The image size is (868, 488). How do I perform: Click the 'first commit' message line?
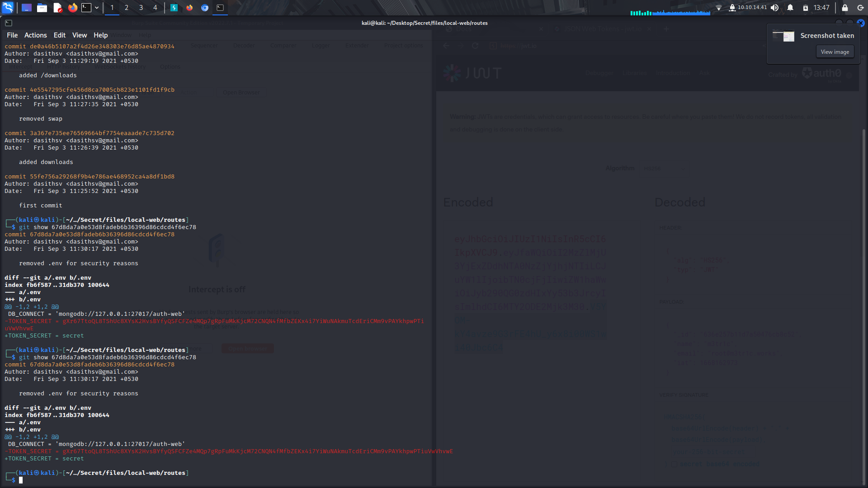coord(41,206)
